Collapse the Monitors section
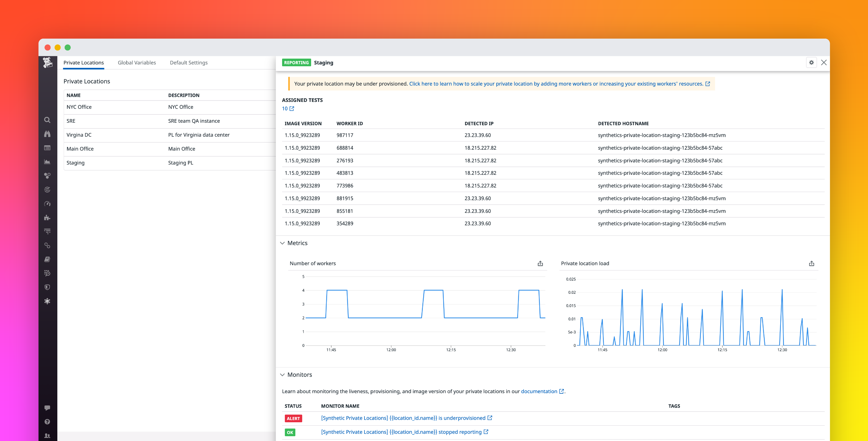Screen dimensions: 868x441 pyautogui.click(x=283, y=375)
